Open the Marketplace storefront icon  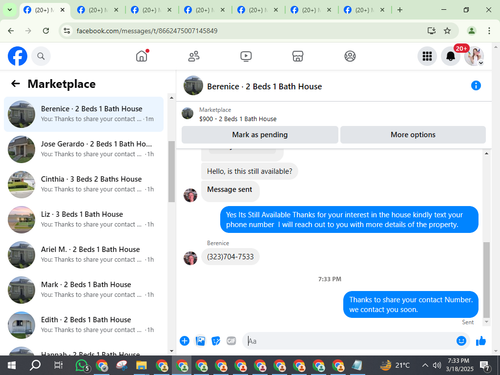pos(298,56)
